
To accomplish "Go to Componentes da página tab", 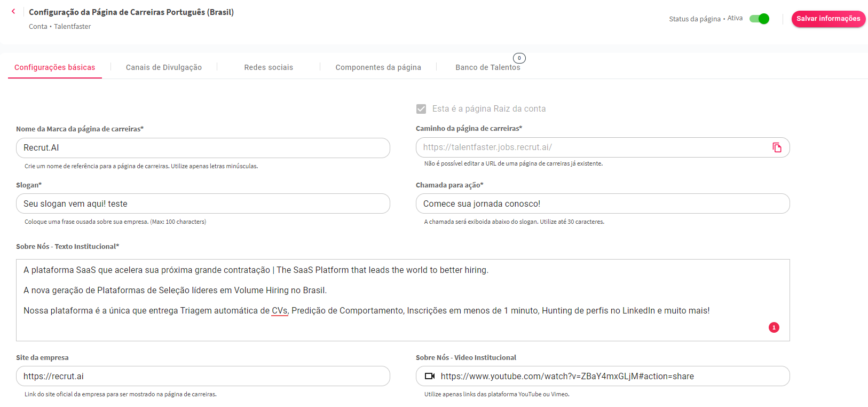I will click(x=378, y=67).
